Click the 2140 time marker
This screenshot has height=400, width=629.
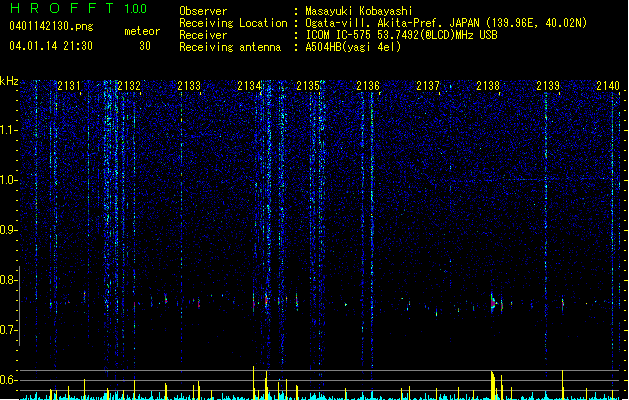pyautogui.click(x=608, y=86)
